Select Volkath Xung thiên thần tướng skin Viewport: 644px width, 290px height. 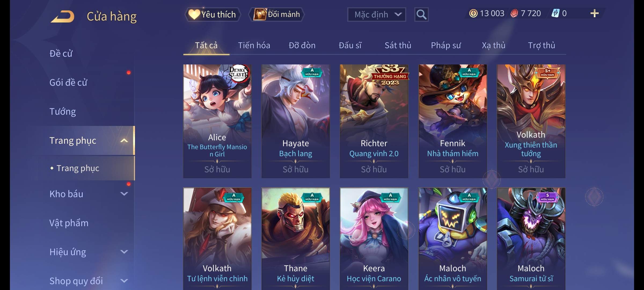[x=531, y=121]
